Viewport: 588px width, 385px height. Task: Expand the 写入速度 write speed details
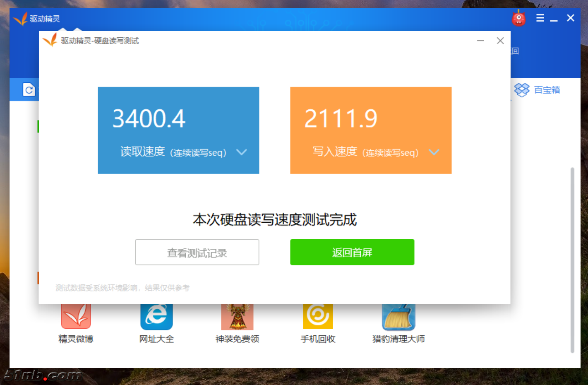[x=434, y=152]
